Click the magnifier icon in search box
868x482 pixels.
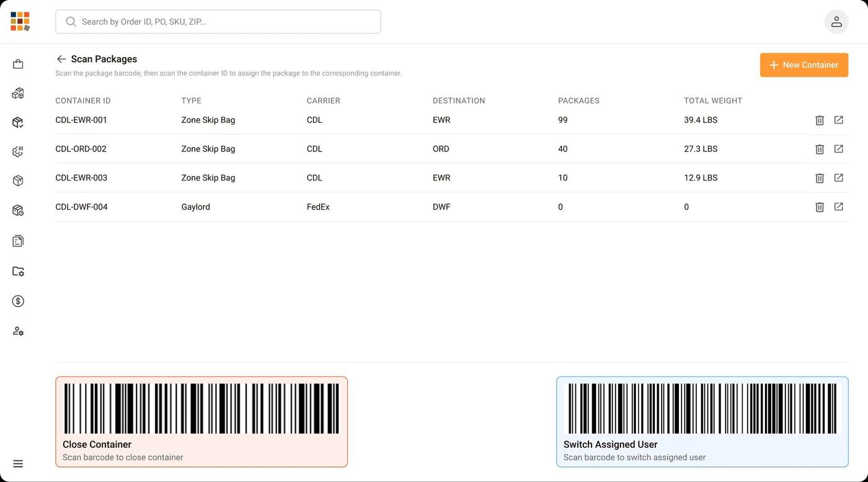71,22
